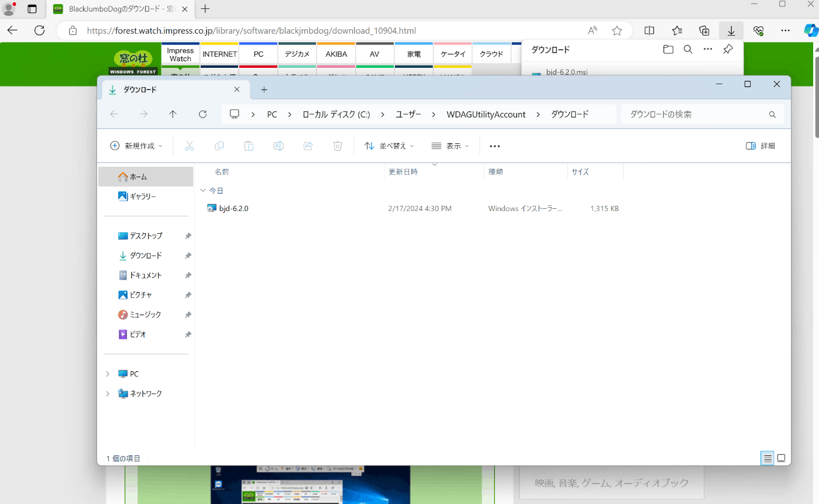Open Edge Settings and more menu
This screenshot has width=819, height=504.
pos(786,30)
